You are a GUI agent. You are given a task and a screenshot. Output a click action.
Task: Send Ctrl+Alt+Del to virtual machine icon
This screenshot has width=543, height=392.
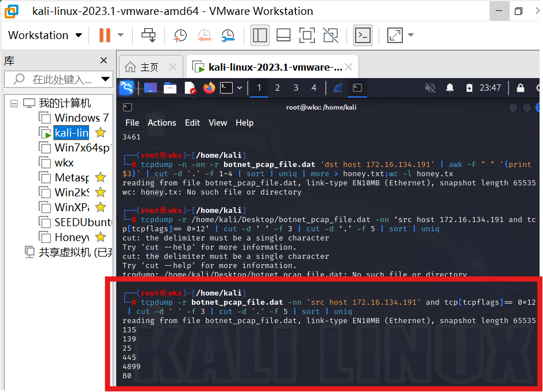coord(149,35)
